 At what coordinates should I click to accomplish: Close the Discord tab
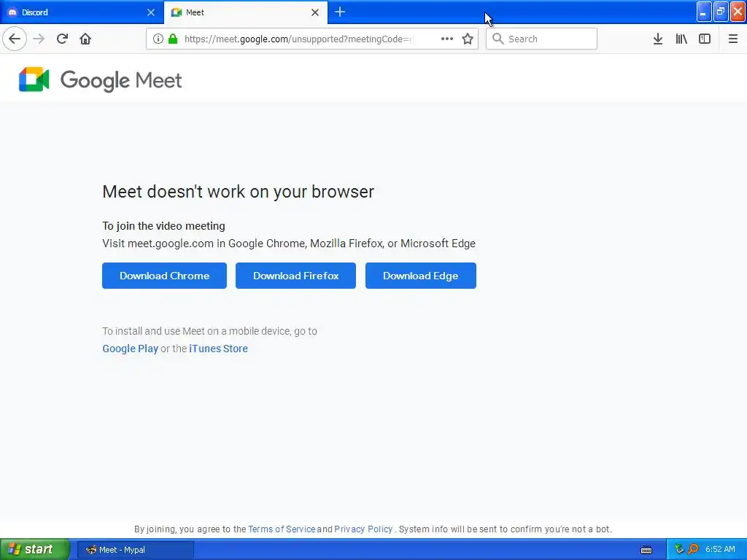151,12
